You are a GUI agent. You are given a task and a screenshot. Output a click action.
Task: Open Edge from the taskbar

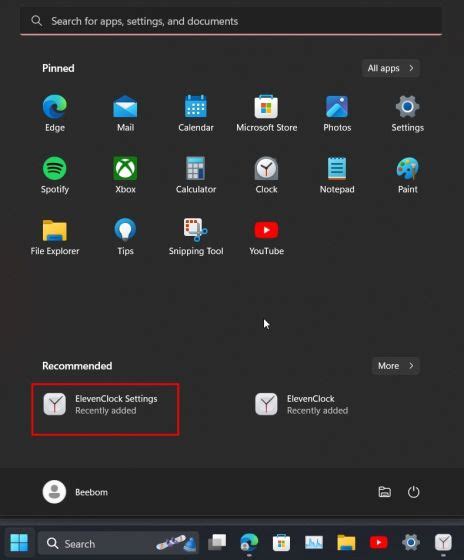point(249,543)
